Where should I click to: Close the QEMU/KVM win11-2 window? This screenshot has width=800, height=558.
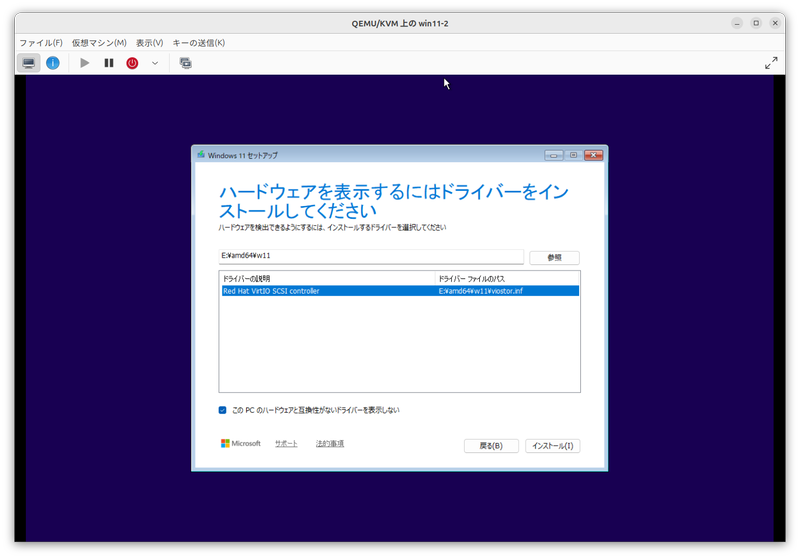(x=775, y=23)
